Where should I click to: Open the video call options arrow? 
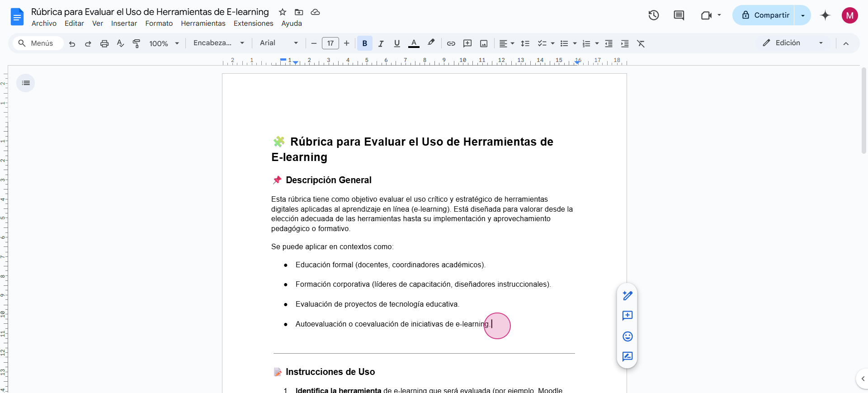click(x=719, y=15)
